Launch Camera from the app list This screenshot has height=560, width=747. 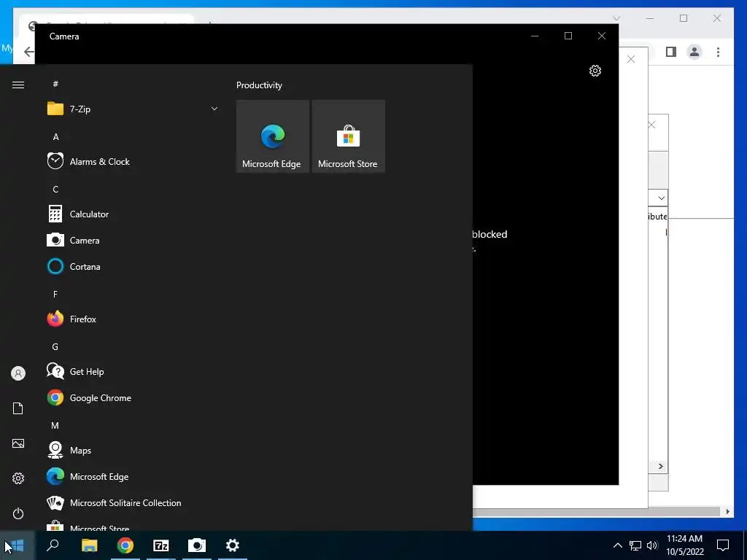pyautogui.click(x=133, y=241)
